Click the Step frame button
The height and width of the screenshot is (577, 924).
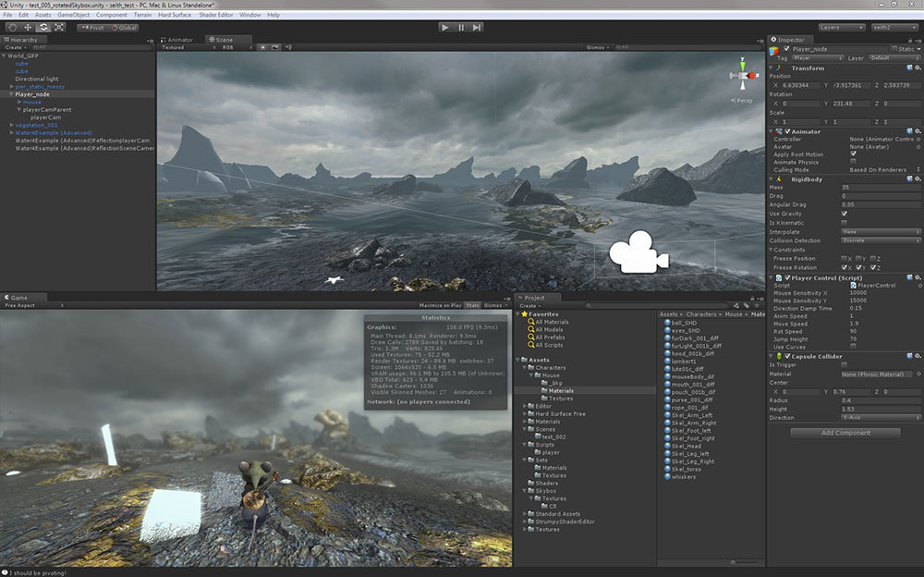point(477,28)
